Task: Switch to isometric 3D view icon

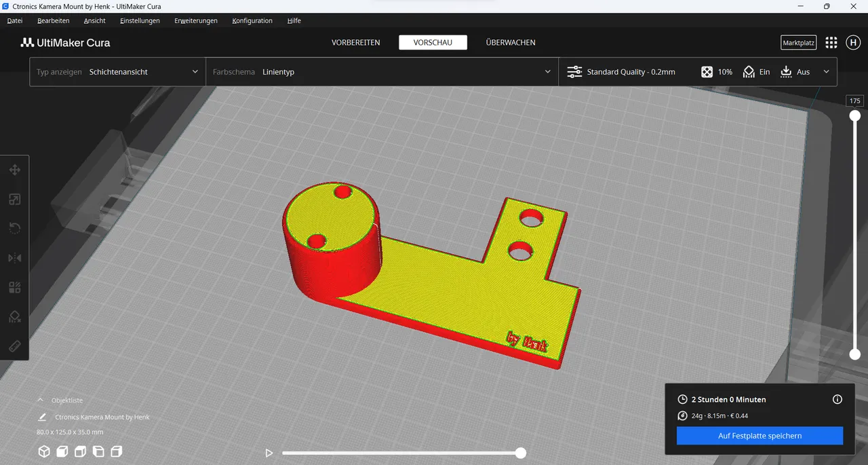Action: tap(44, 451)
